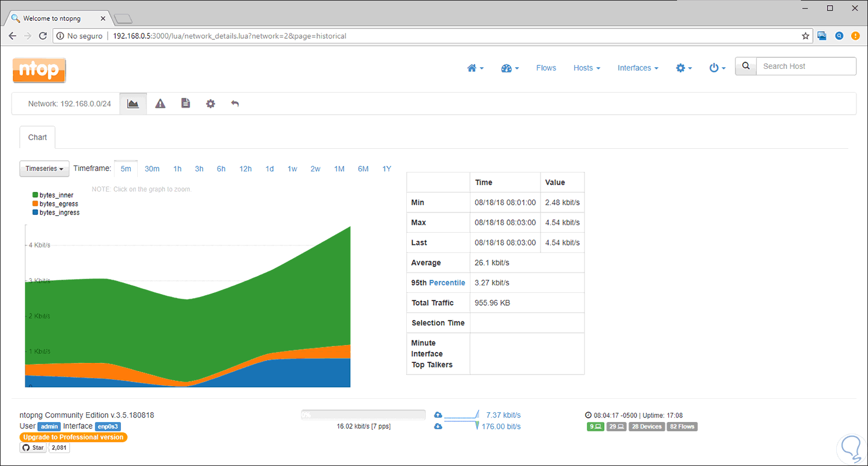Click the GitHub Star button
The height and width of the screenshot is (466, 868).
[33, 447]
